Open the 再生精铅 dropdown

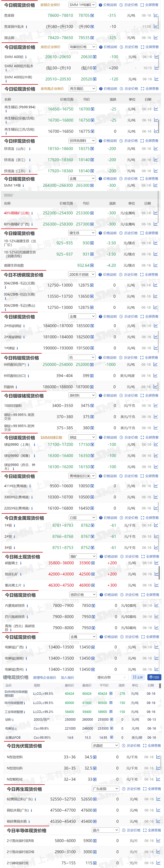pos(83,89)
